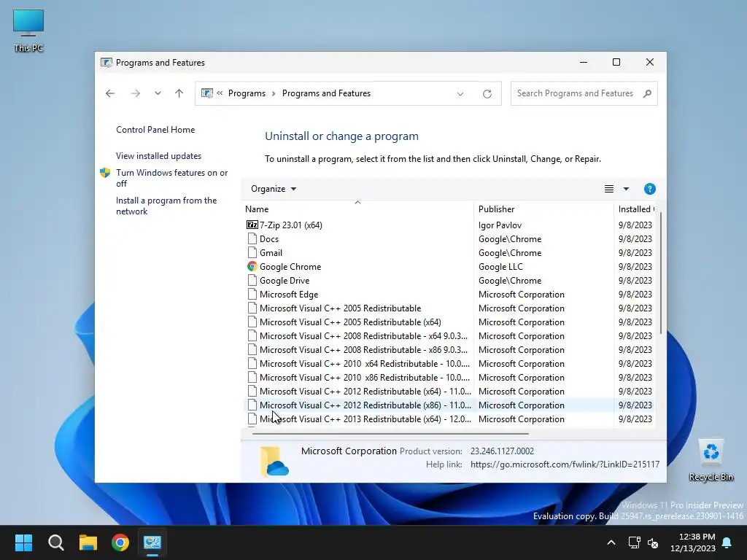The image size is (747, 560).
Task: Open the network status tray icon
Action: [634, 542]
